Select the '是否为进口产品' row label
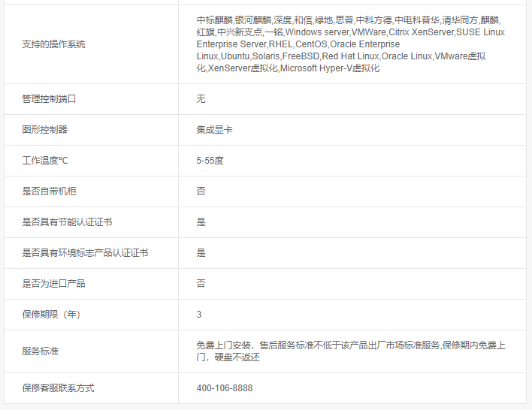Image resolution: width=532 pixels, height=410 pixels. click(53, 284)
